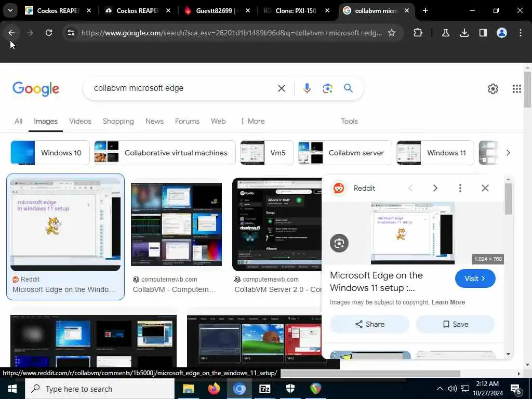Submit search with the magnifier icon

(348, 88)
